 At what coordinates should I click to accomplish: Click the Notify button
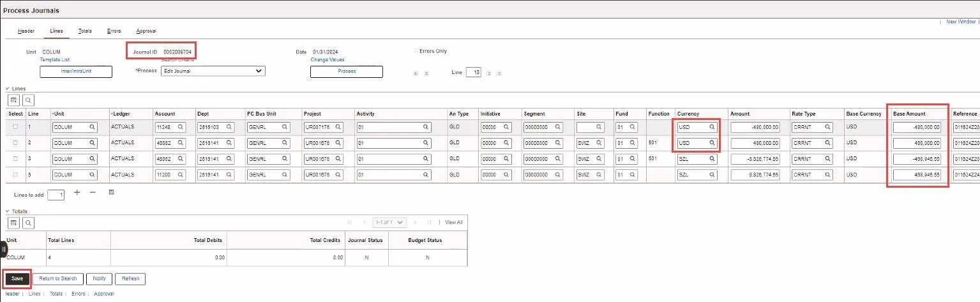pos(99,278)
